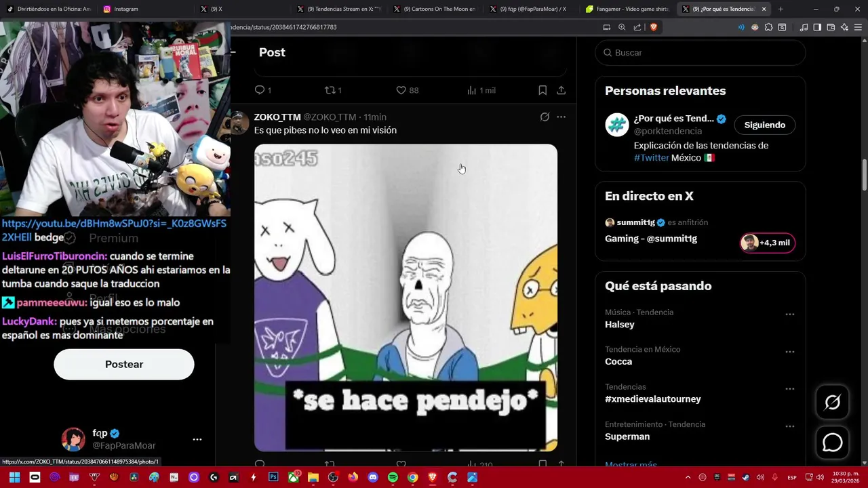Open Firefox from the taskbar
Image resolution: width=868 pixels, height=488 pixels.
[353, 477]
